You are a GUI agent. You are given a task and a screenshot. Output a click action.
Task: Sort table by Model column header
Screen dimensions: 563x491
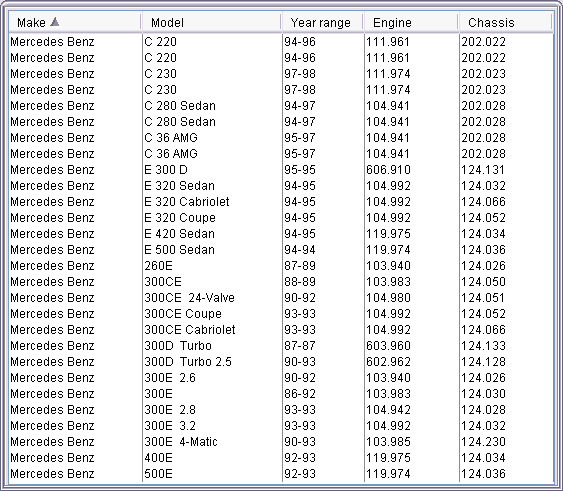(211, 23)
